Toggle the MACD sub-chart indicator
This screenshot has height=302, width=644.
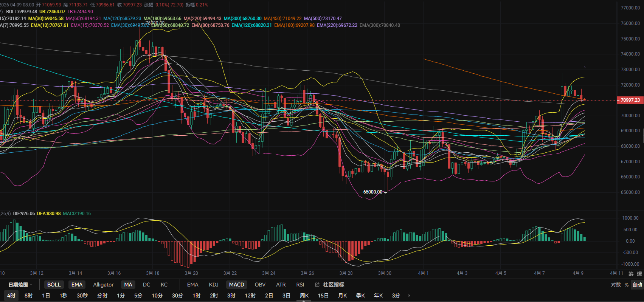pos(236,285)
